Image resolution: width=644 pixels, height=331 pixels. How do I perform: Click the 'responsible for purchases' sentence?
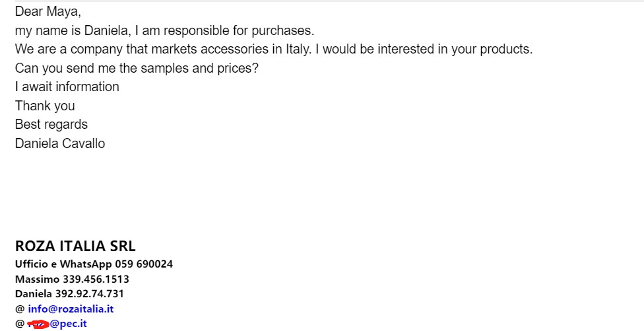(x=165, y=31)
